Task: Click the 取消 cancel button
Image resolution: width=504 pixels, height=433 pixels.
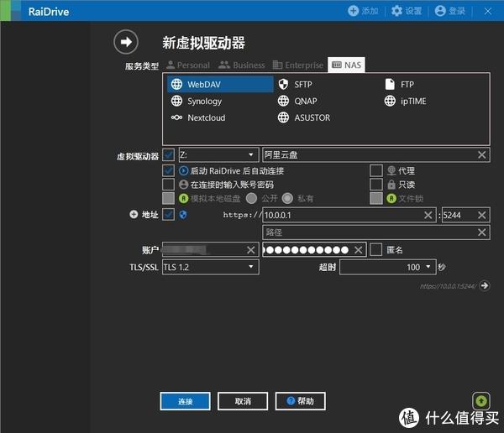Action: [243, 401]
